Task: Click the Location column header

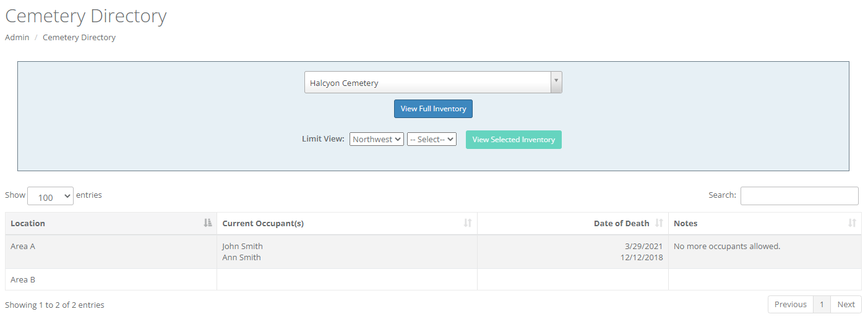Action: (28, 223)
